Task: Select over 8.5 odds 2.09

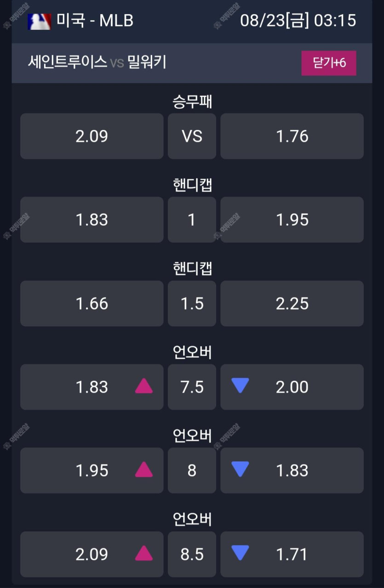Action: click(92, 554)
